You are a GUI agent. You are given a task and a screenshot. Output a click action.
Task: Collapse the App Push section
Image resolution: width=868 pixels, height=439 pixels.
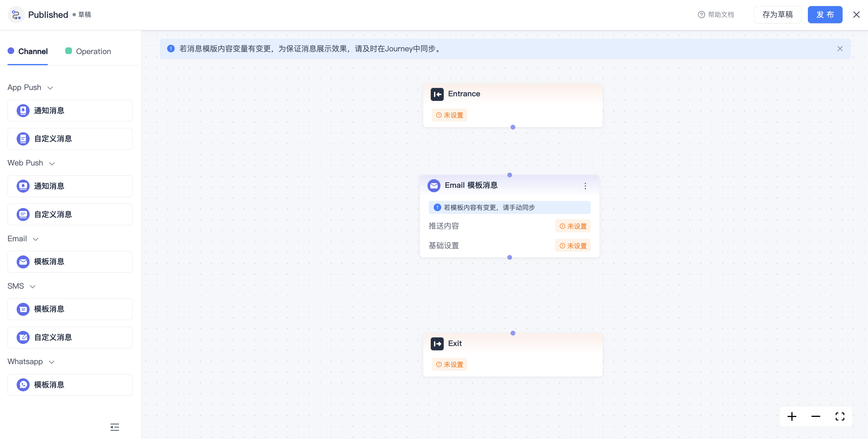tap(50, 88)
